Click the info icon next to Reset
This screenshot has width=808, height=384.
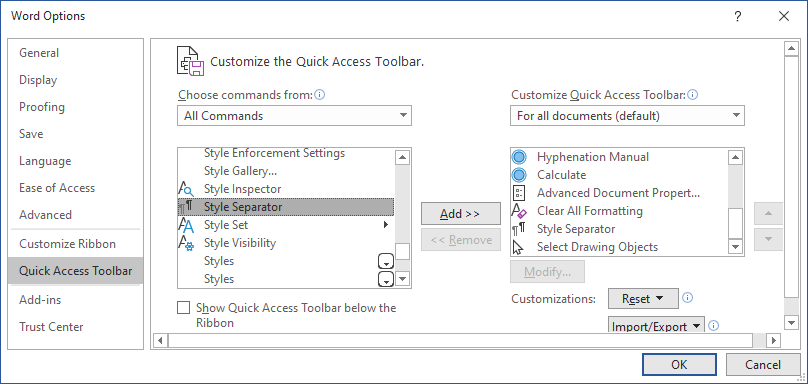coord(687,298)
